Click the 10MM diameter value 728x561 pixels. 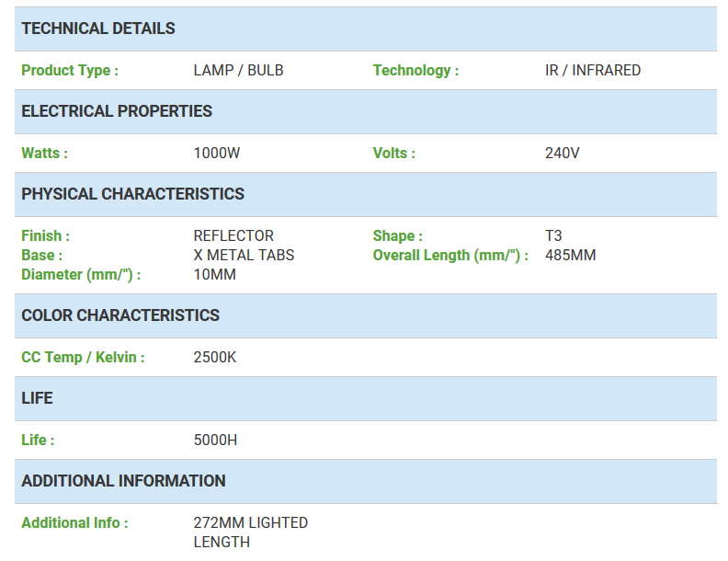(x=214, y=274)
